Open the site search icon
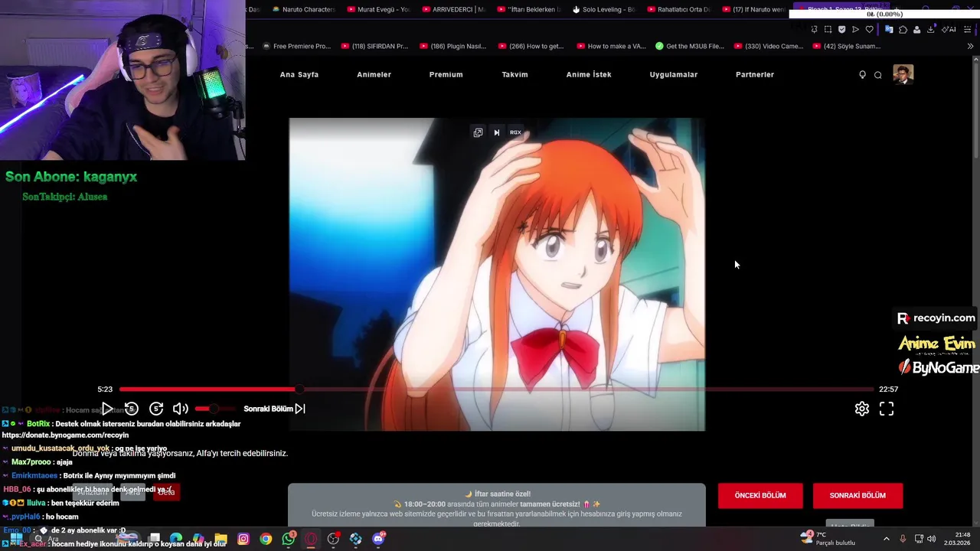Screen dimensions: 980x551 [x=878, y=75]
